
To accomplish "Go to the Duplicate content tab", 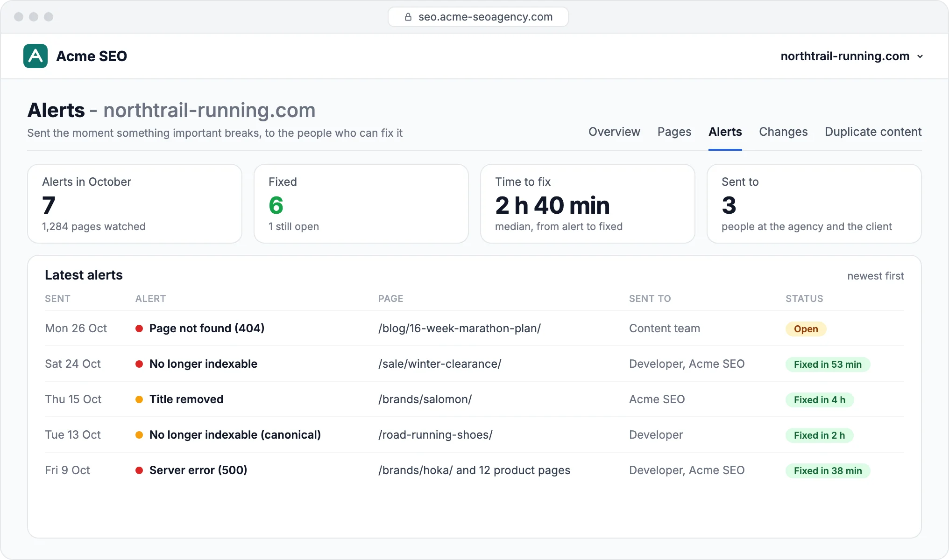I will pyautogui.click(x=873, y=132).
